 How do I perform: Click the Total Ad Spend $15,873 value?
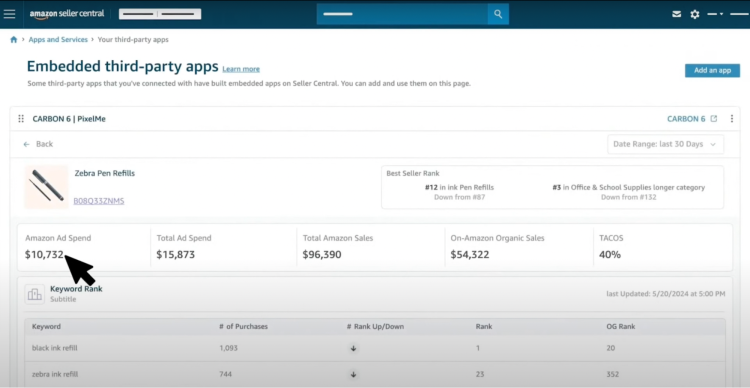(x=176, y=255)
